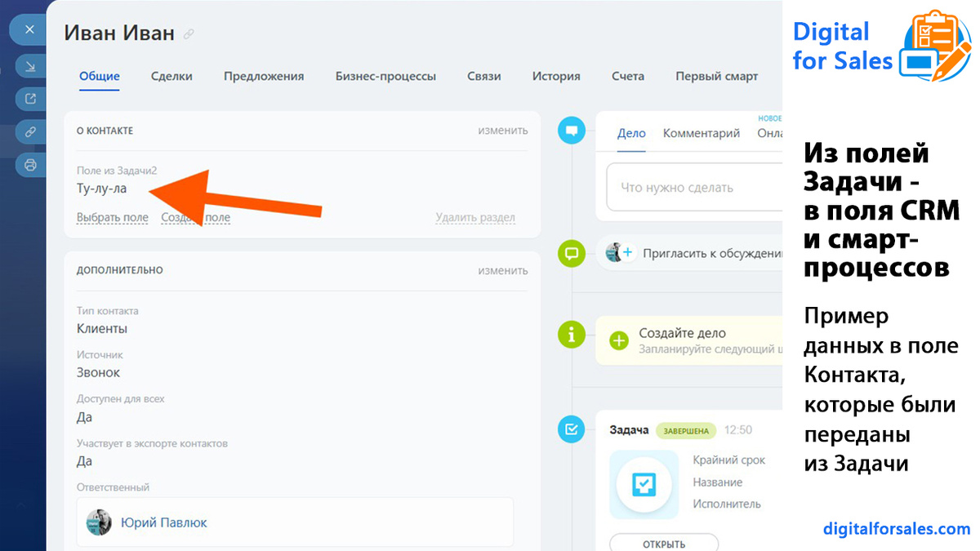Copy contact link sidebar icon
980x551 pixels.
[31, 131]
